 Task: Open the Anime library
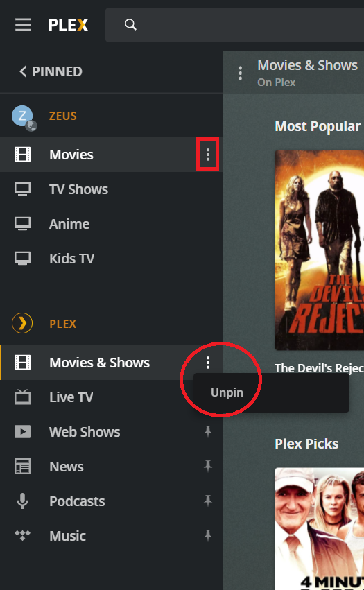coord(111,224)
